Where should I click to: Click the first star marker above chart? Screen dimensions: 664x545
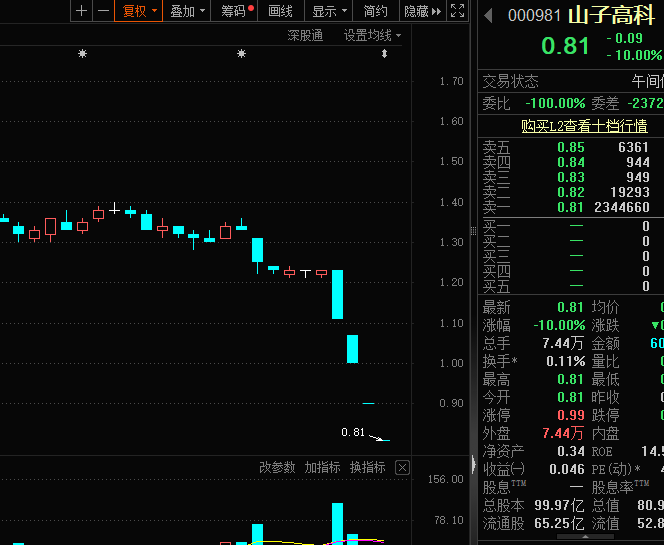tap(83, 54)
